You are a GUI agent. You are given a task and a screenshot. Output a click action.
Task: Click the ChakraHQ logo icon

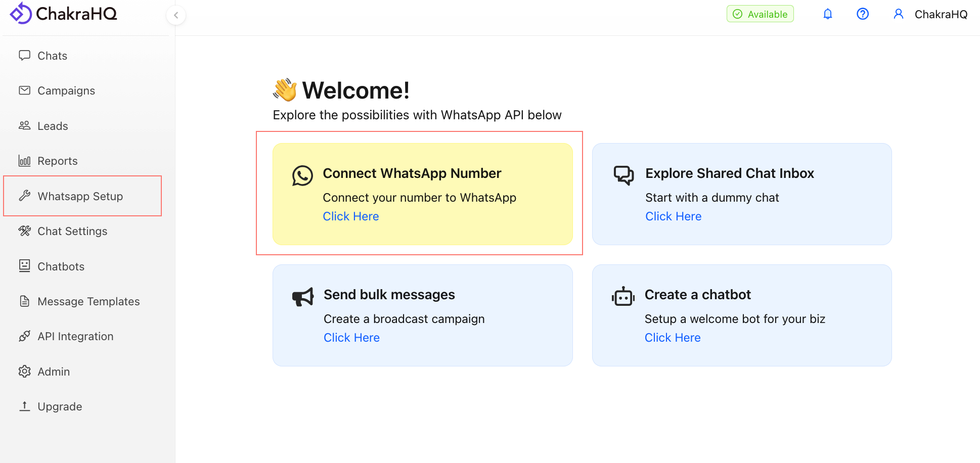click(x=21, y=13)
